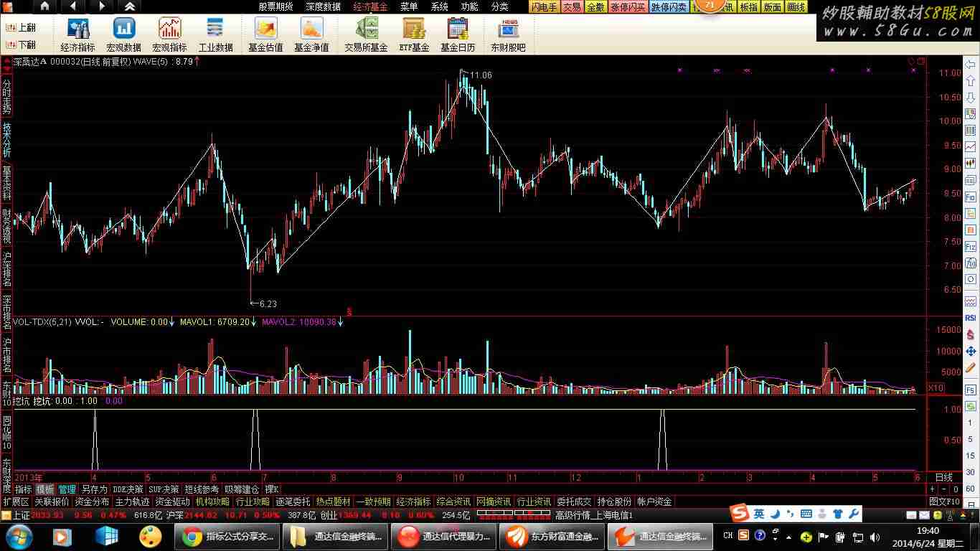Open the 日线 period selector
Viewport: 980px width, 551px height.
pyautogui.click(x=943, y=477)
